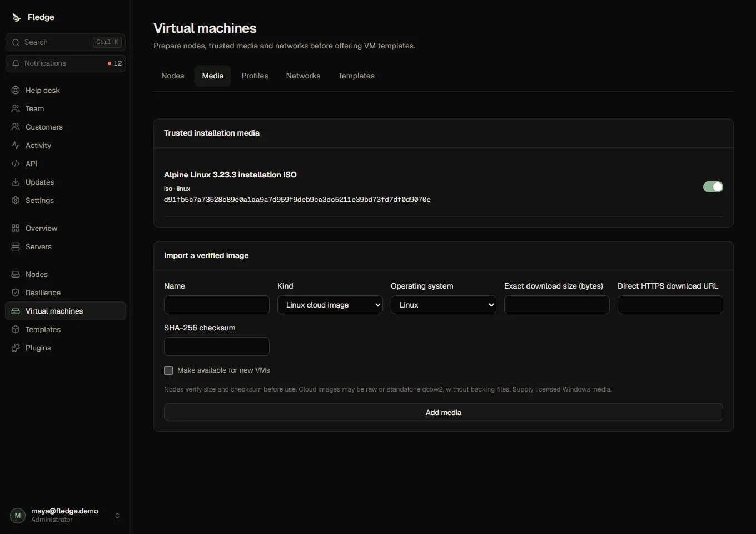756x534 pixels.
Task: Click the notifications bell icon
Action: point(16,63)
